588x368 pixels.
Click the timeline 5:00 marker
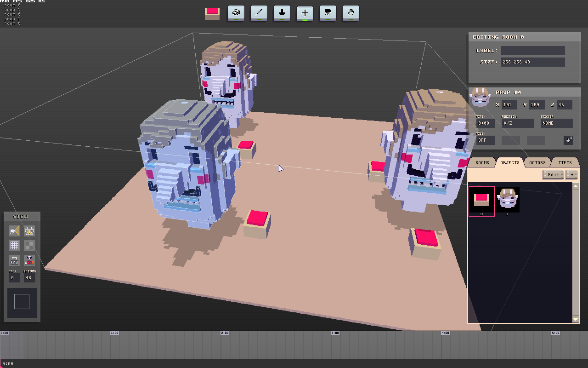(x=555, y=333)
